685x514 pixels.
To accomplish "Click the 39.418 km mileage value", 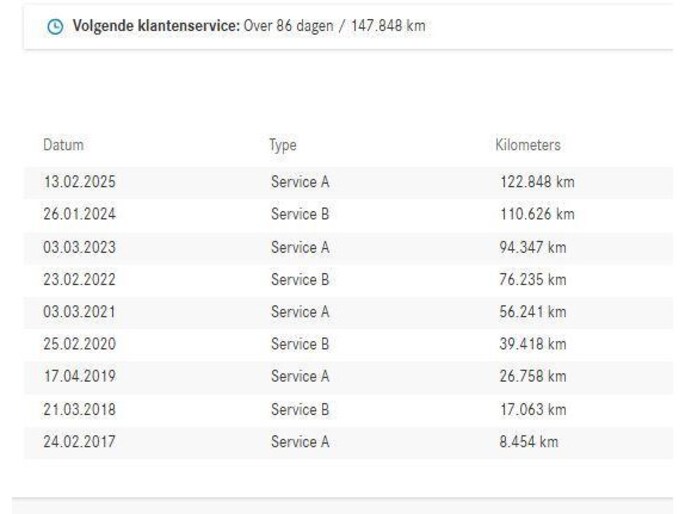I will [x=533, y=344].
